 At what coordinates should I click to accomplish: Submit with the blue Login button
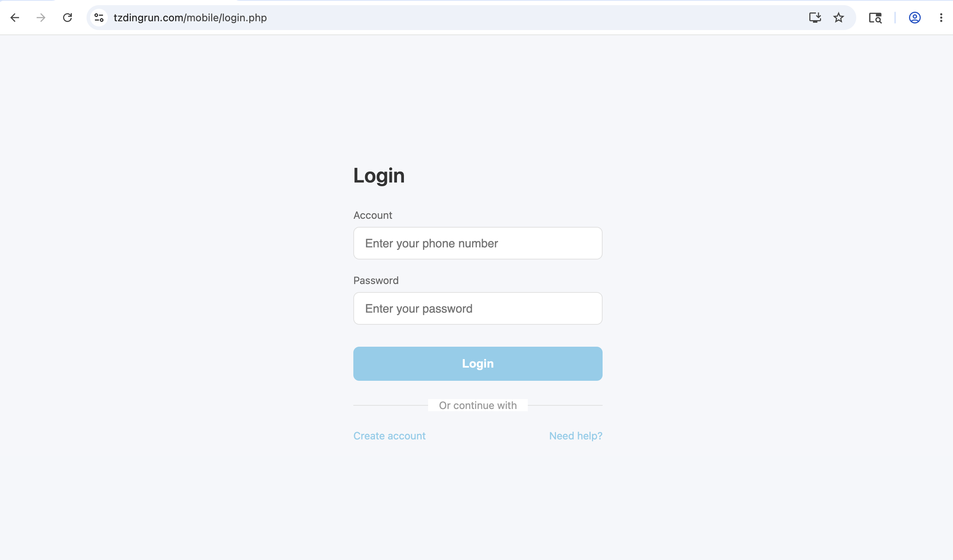pyautogui.click(x=478, y=363)
